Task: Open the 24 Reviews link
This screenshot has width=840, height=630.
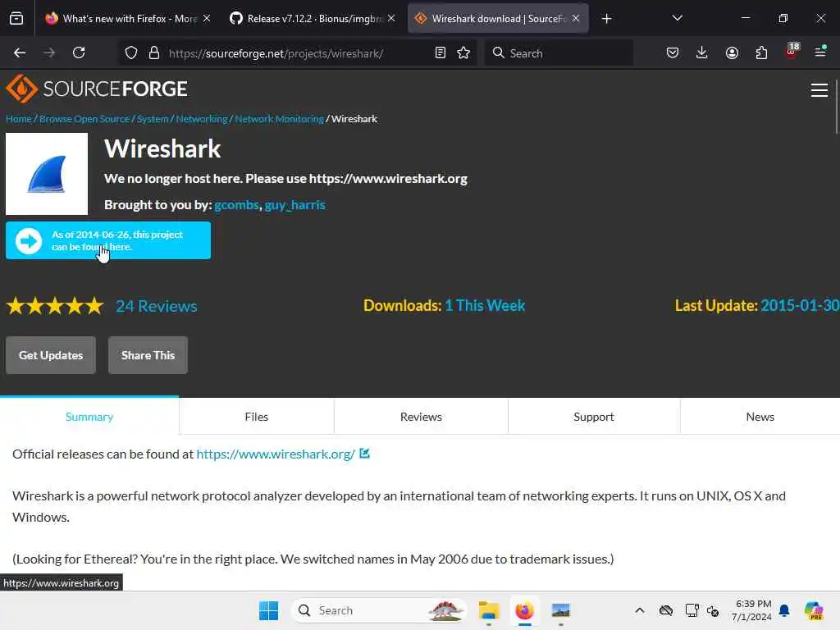Action: point(157,306)
